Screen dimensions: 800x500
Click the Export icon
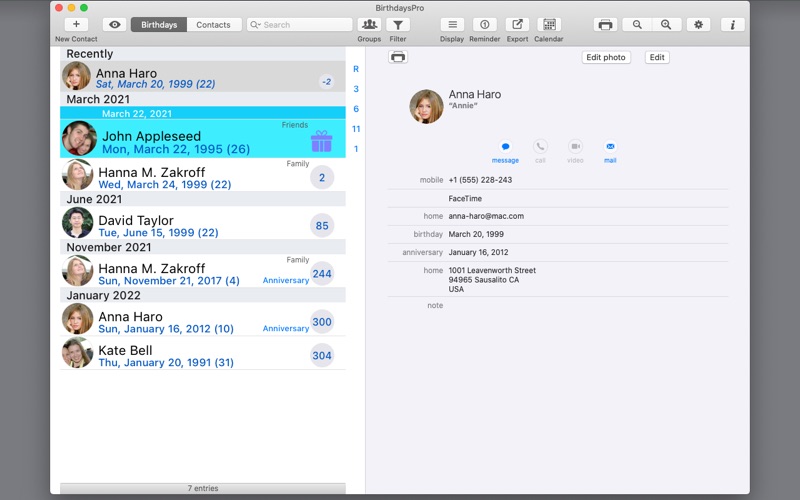click(x=517, y=24)
